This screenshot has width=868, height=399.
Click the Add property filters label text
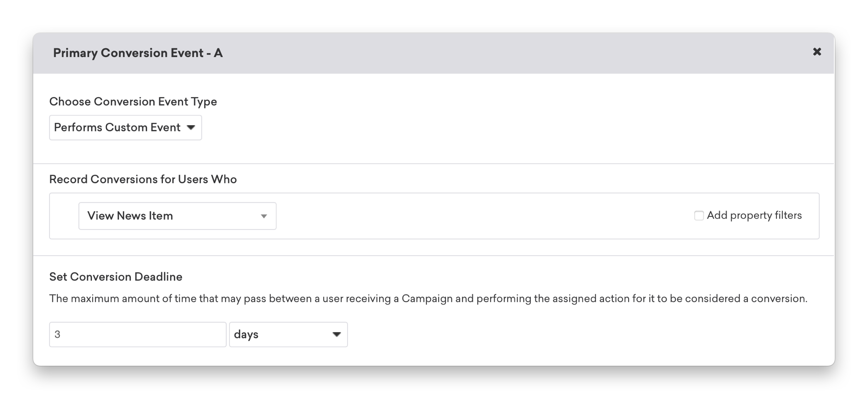coord(754,215)
